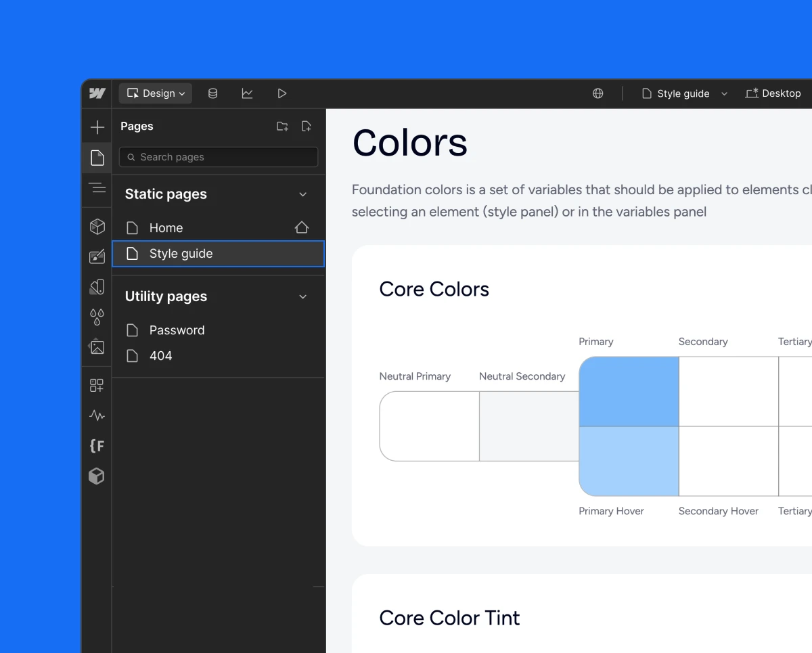Click the Search pages field
This screenshot has width=812, height=653.
(219, 157)
